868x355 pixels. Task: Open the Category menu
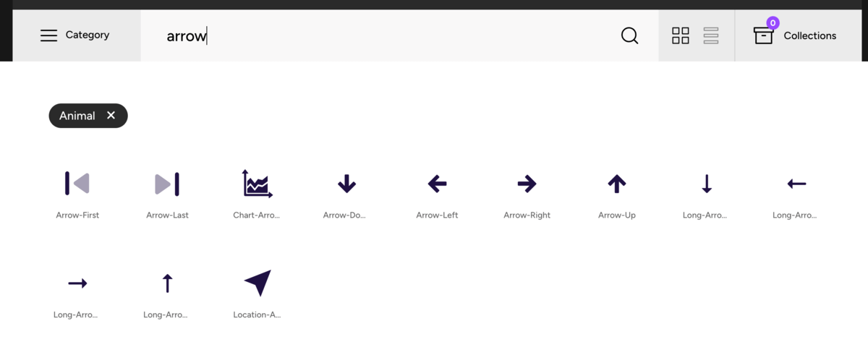click(x=76, y=35)
